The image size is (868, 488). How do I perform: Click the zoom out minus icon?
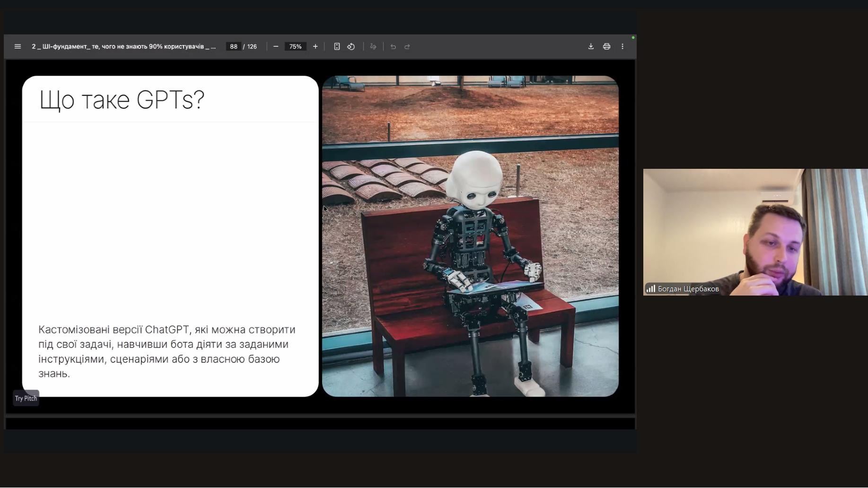pyautogui.click(x=276, y=46)
